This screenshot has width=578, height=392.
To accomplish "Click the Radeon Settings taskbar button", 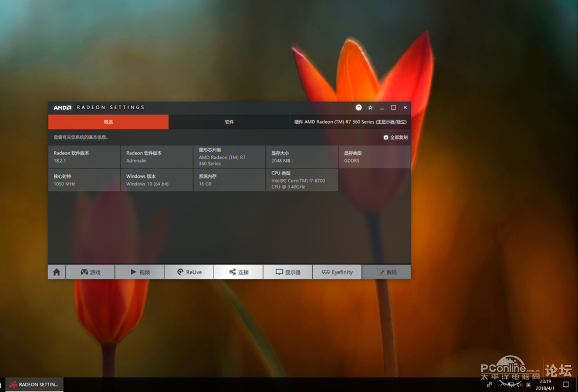I will [34, 384].
